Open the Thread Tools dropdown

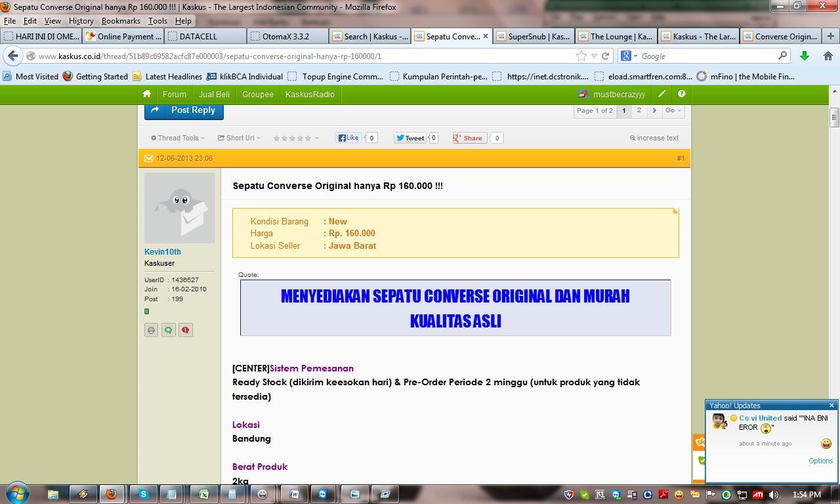(x=177, y=138)
